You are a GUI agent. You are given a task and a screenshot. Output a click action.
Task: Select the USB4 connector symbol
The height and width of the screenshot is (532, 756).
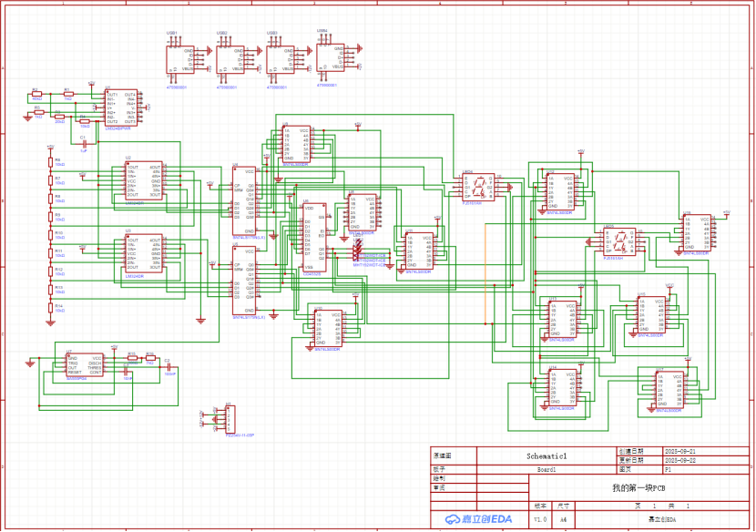pos(331,57)
